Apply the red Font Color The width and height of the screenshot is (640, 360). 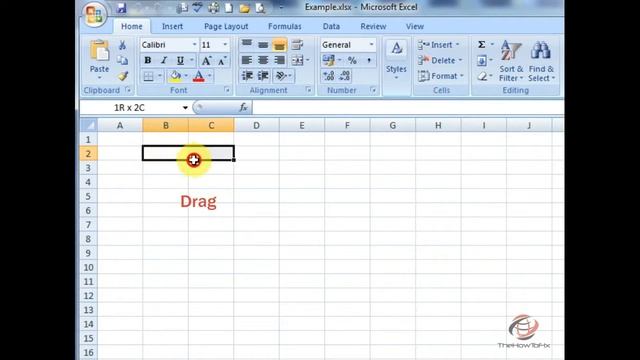[199, 76]
